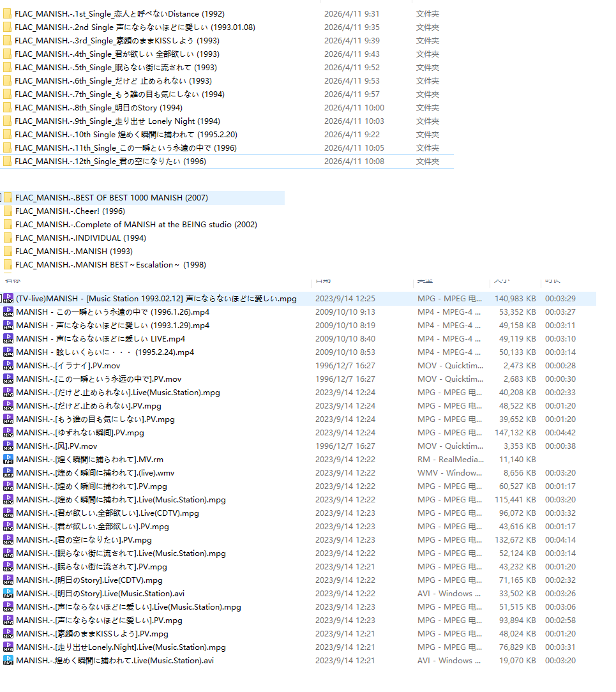Click MPG icon of Music Station 1993.02.12 file
This screenshot has height=692, width=616.
point(8,299)
